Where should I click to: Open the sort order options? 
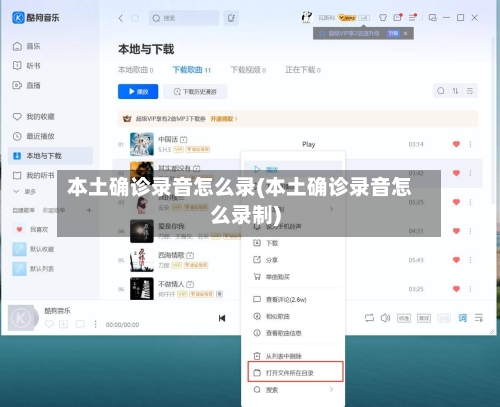coord(455,91)
